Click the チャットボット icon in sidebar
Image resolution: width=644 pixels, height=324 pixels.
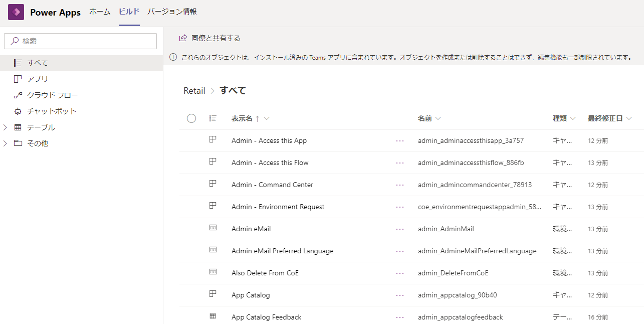(x=18, y=111)
